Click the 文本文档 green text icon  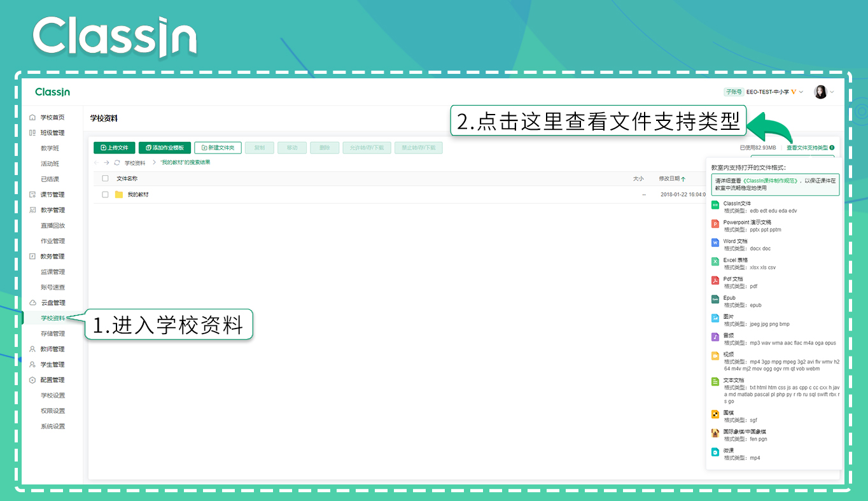[x=715, y=381]
